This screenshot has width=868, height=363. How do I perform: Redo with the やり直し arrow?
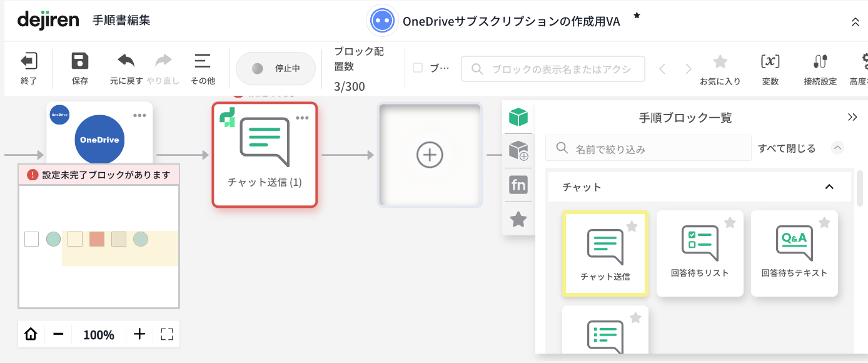163,61
